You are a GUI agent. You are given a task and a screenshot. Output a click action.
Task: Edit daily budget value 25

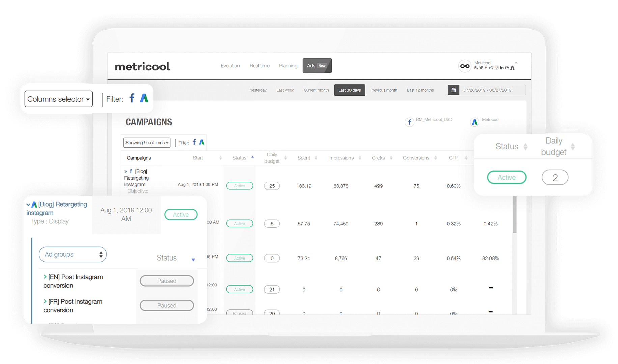[x=272, y=186]
